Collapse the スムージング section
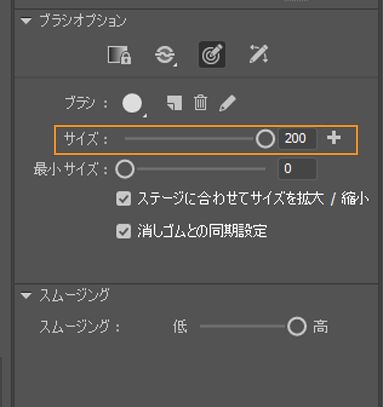383x407 pixels. tap(26, 295)
